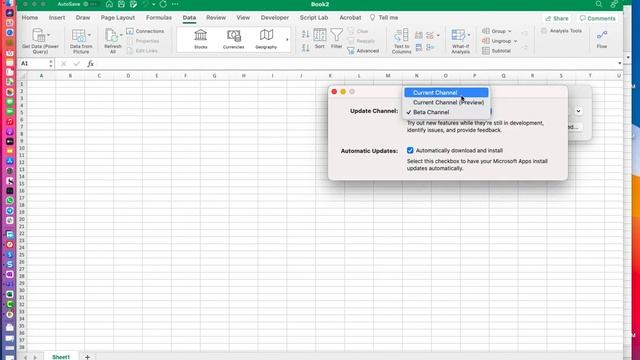Select column header D
The height and width of the screenshot is (360, 640).
click(128, 76)
